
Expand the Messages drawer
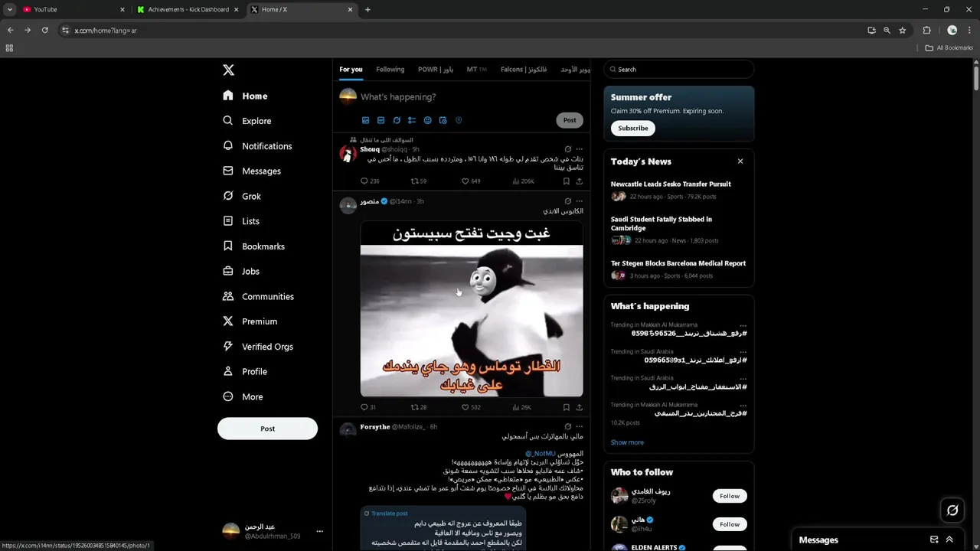pos(949,540)
